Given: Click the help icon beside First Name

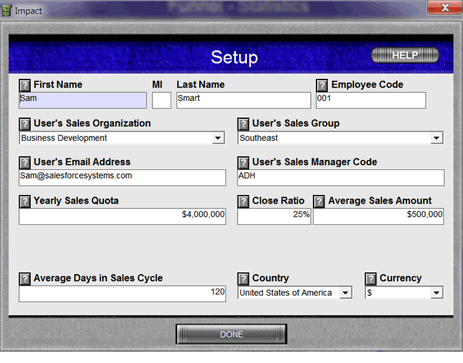Looking at the screenshot, I should [x=25, y=85].
